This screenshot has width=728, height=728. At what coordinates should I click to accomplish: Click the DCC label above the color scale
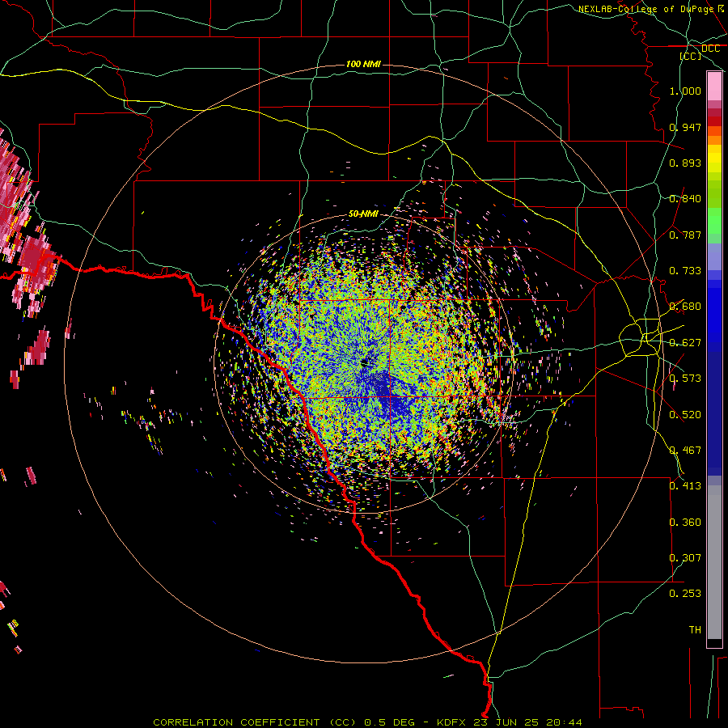[x=710, y=49]
